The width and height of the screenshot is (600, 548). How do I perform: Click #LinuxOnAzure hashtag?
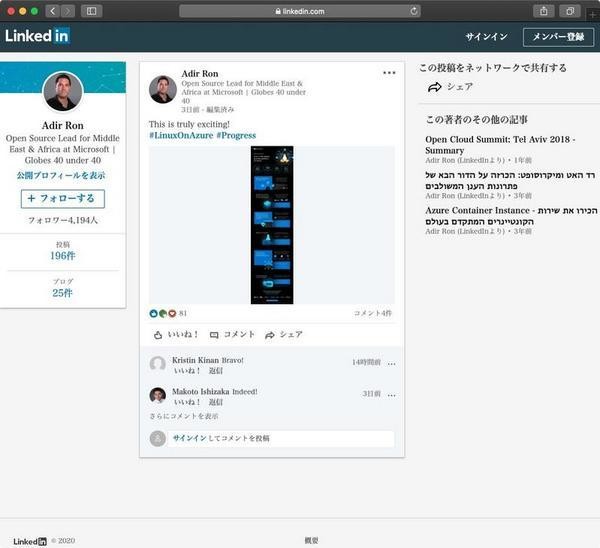pyautogui.click(x=181, y=135)
